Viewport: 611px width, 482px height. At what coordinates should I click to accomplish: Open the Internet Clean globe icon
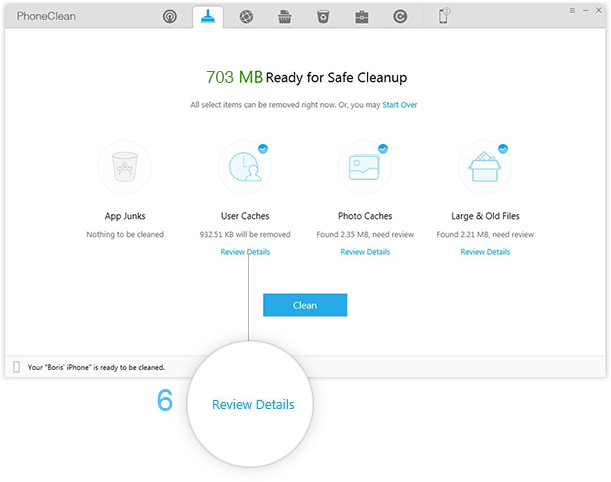tap(246, 16)
